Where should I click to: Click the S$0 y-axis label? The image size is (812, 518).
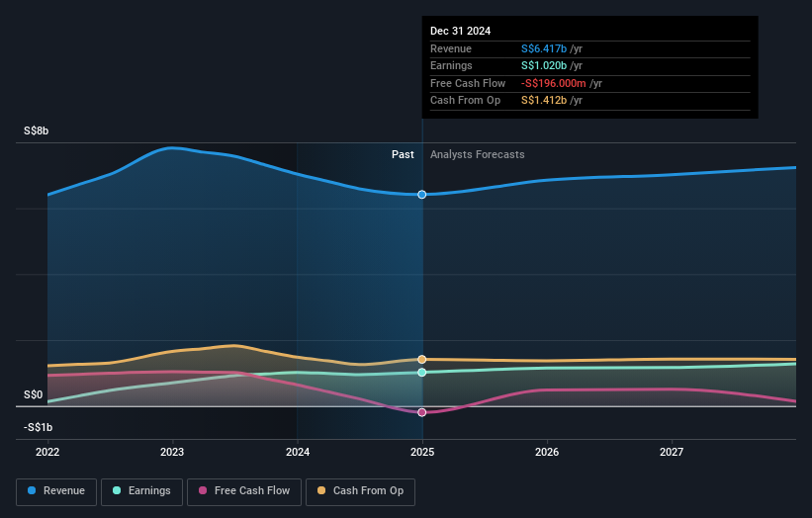pos(34,394)
